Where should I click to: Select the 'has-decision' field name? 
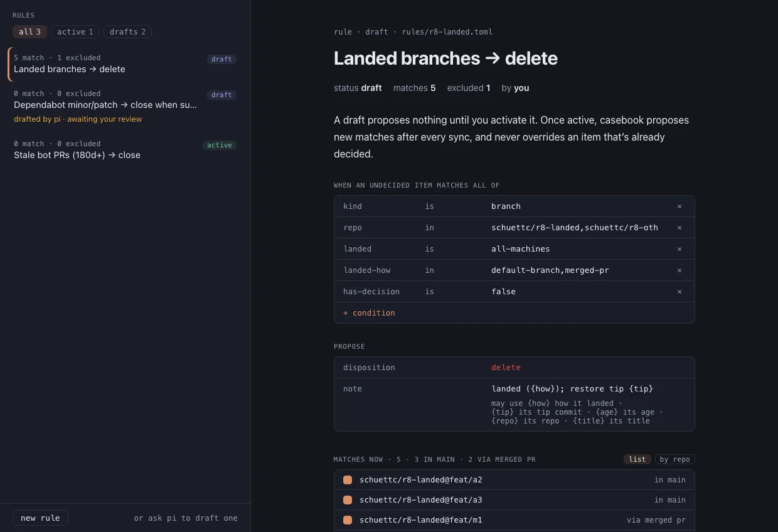coord(371,292)
